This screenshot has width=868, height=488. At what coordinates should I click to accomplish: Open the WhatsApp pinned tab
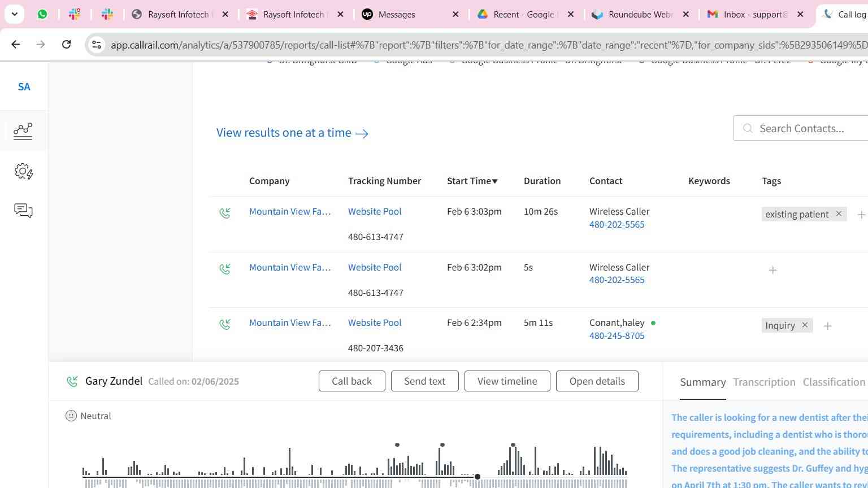point(42,14)
